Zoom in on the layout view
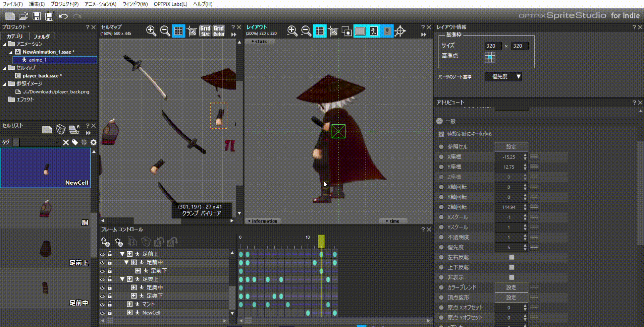644x327 pixels. 292,31
